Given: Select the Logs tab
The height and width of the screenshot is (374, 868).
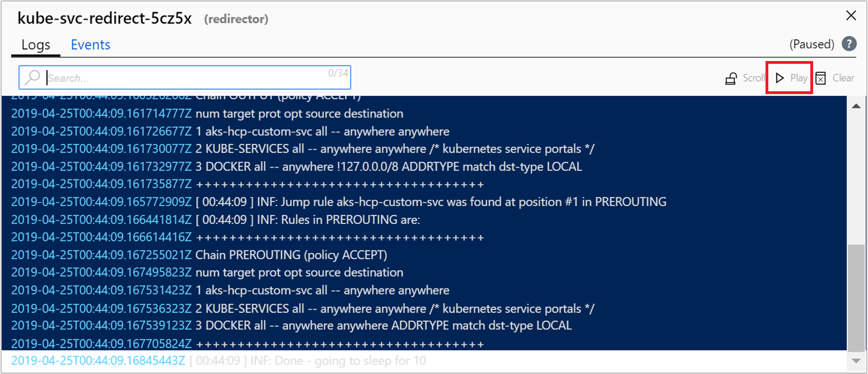Looking at the screenshot, I should coord(36,45).
